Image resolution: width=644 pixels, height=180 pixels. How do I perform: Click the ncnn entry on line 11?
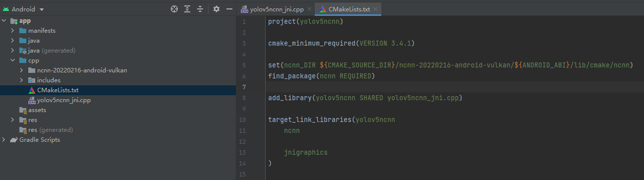pos(292,131)
